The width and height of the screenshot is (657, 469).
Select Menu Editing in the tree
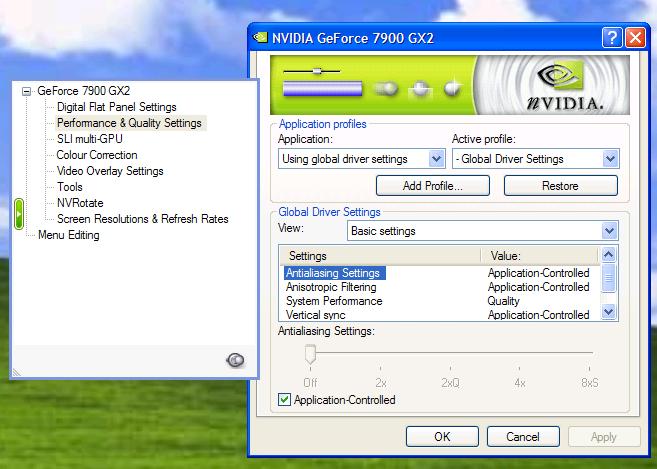[x=69, y=235]
